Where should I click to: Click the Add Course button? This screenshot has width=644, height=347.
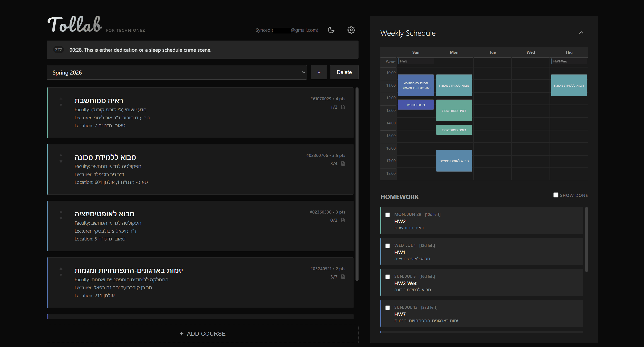(x=203, y=334)
